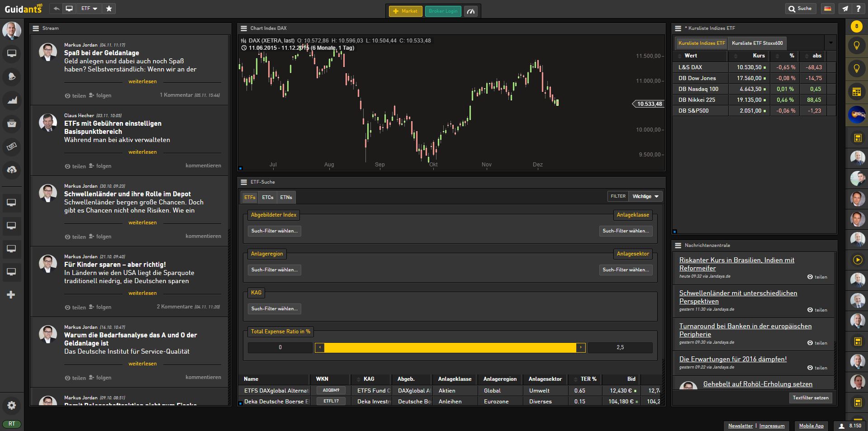868x431 pixels.
Task: Select the Kursliste Indizes ETF tab
Action: pos(701,43)
